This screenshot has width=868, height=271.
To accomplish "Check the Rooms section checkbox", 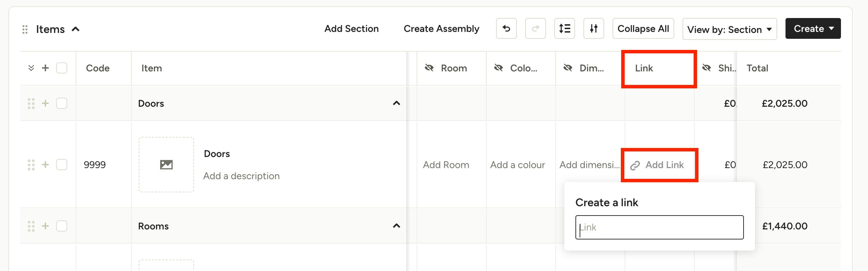I will (x=62, y=226).
